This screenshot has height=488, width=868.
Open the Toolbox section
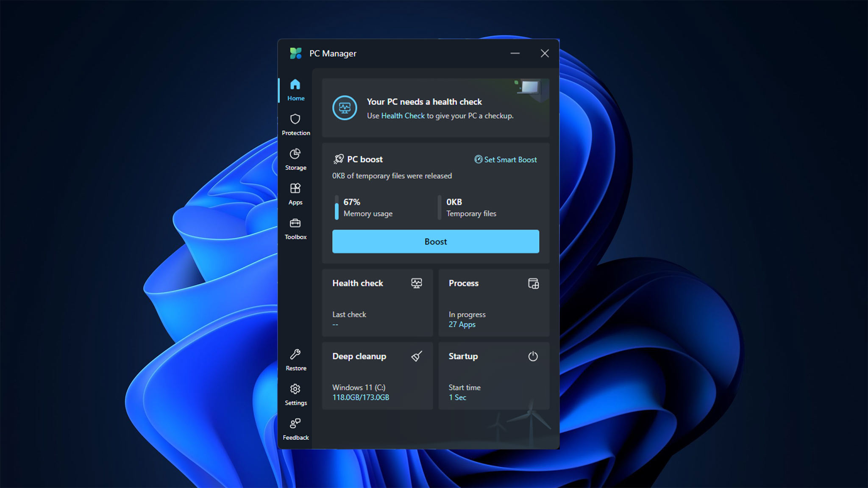(x=295, y=229)
